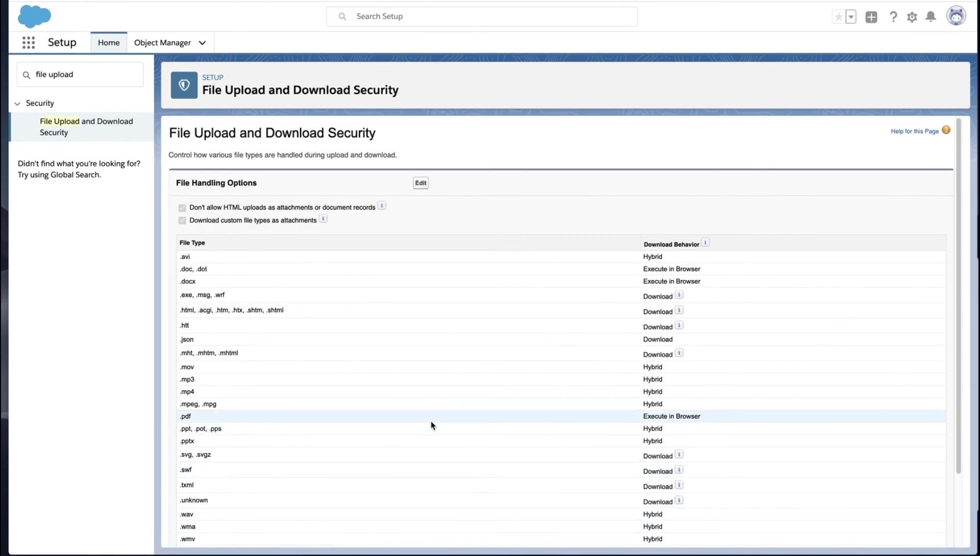The height and width of the screenshot is (556, 980).
Task: Click info icon in .mht, .mhtm row
Action: [x=679, y=353]
